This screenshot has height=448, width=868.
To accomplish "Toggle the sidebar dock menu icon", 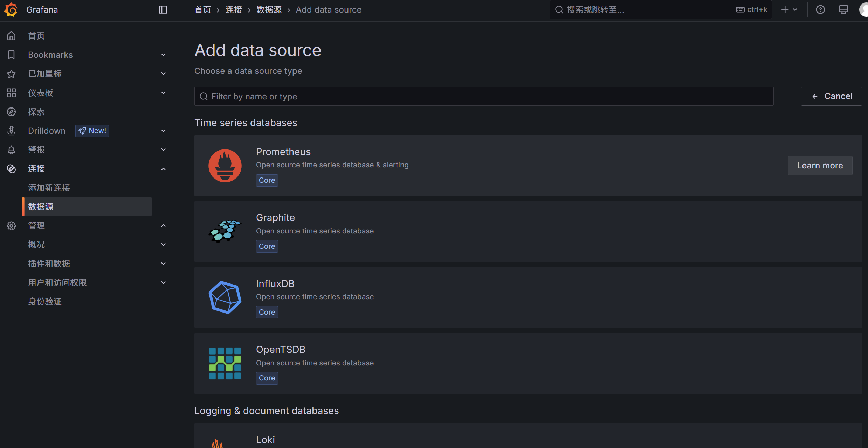I will tap(163, 9).
